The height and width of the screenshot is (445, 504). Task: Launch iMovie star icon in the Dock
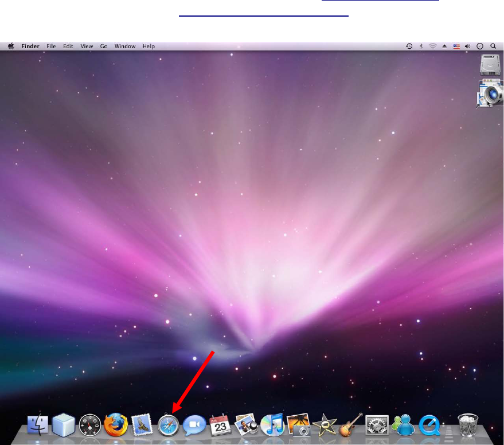point(325,425)
